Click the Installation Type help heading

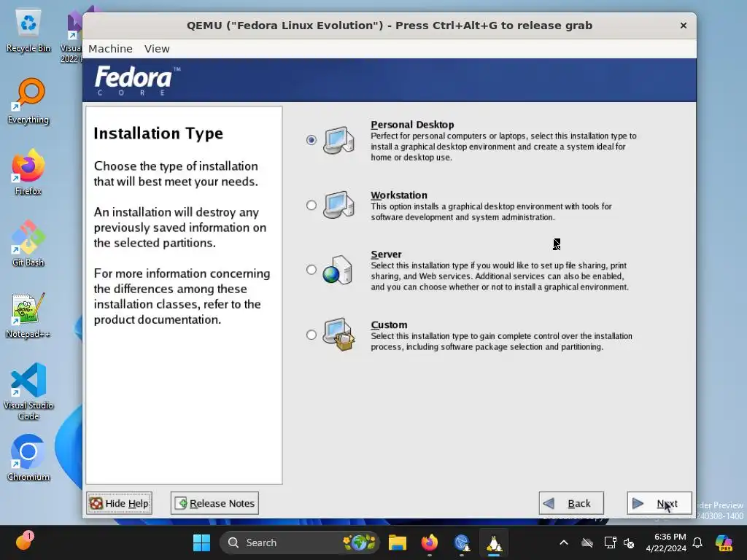tap(158, 133)
